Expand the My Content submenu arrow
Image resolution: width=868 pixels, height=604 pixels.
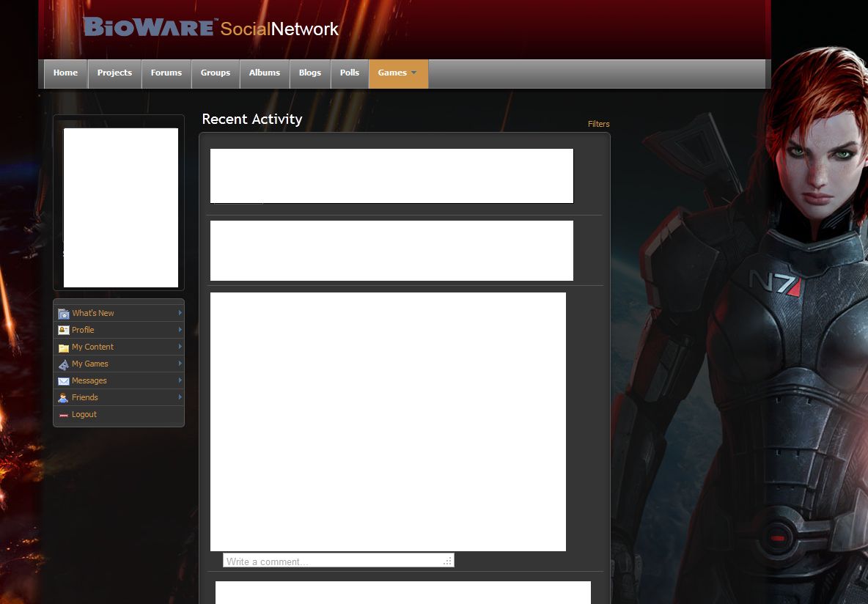pos(180,347)
